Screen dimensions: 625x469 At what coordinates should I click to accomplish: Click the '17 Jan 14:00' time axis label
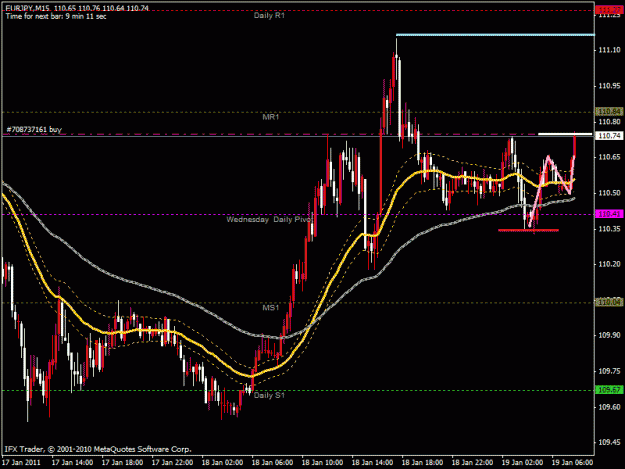[73, 463]
